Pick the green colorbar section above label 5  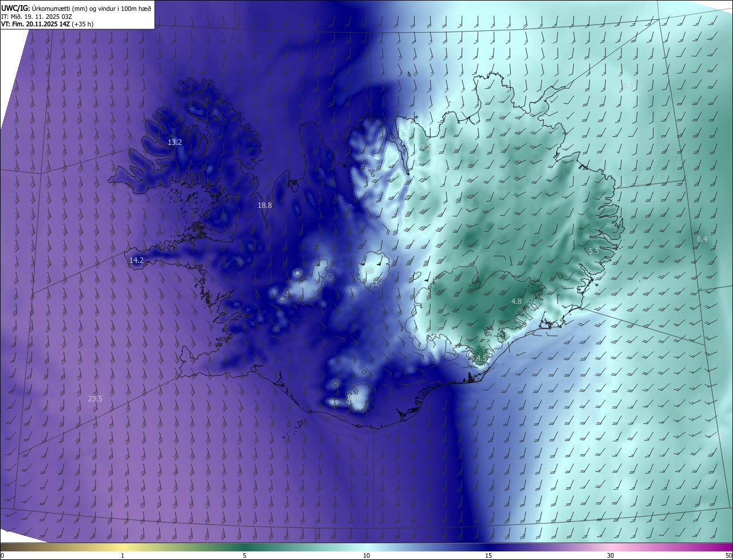click(x=245, y=547)
